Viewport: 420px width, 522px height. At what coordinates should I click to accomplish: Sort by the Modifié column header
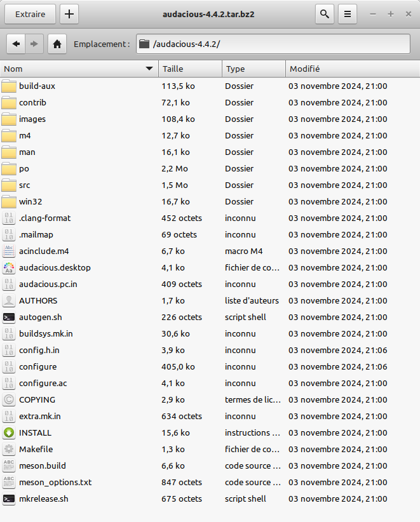(x=353, y=69)
